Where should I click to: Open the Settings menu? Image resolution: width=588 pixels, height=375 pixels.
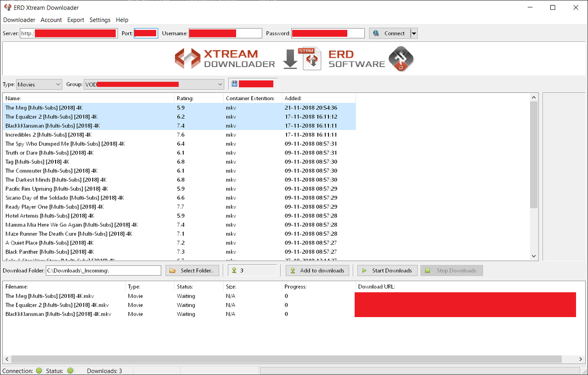pos(100,20)
